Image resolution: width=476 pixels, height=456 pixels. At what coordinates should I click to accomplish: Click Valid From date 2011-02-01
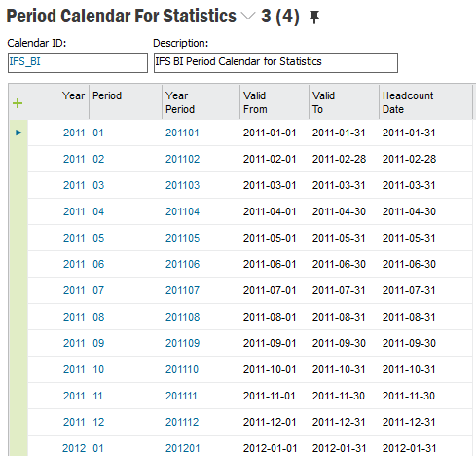pos(270,159)
